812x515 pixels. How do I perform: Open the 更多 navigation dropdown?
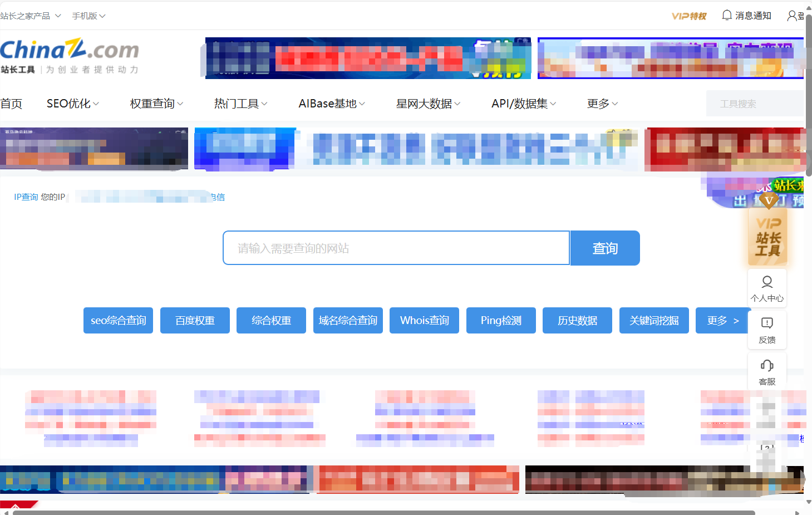coord(601,103)
